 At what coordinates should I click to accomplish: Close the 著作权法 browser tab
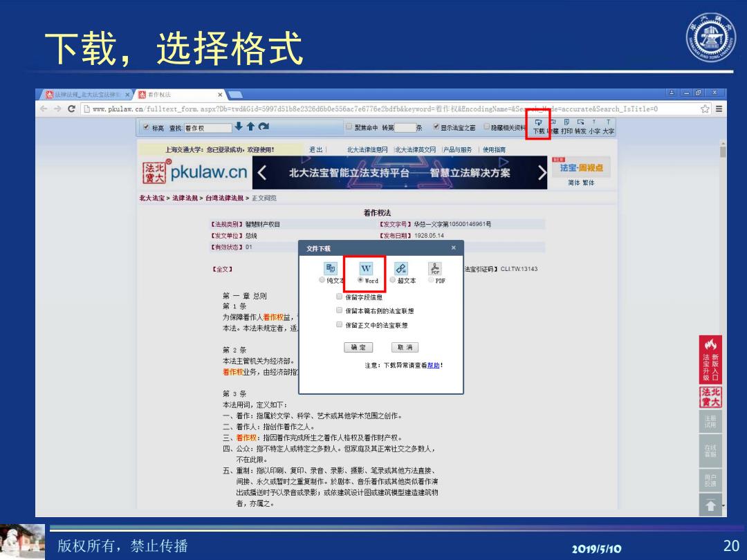coord(220,95)
